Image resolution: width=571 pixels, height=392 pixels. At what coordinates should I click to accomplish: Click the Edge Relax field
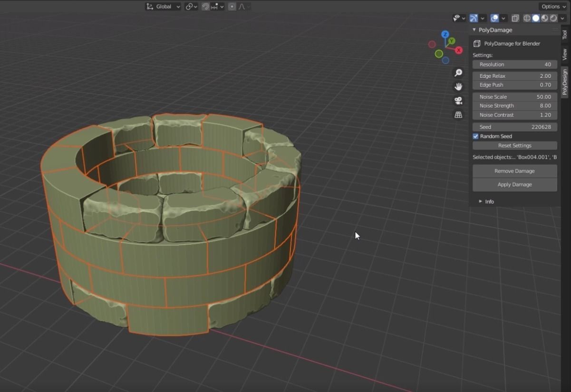(515, 76)
